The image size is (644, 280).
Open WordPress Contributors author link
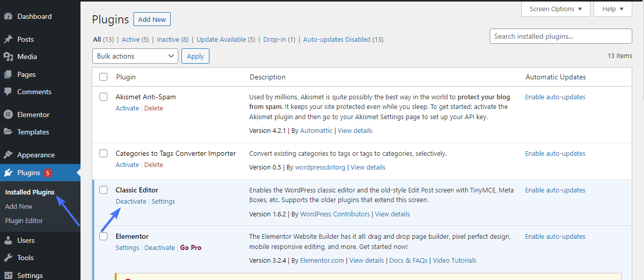pos(335,214)
